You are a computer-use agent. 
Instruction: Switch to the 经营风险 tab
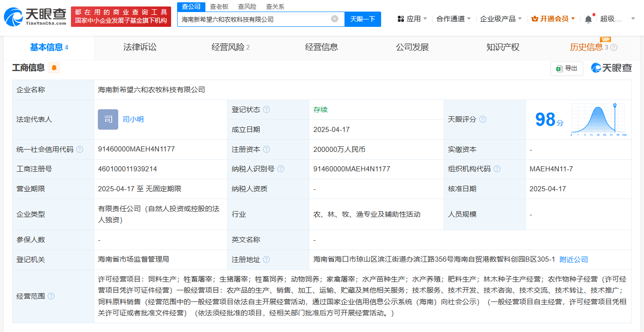pos(230,47)
